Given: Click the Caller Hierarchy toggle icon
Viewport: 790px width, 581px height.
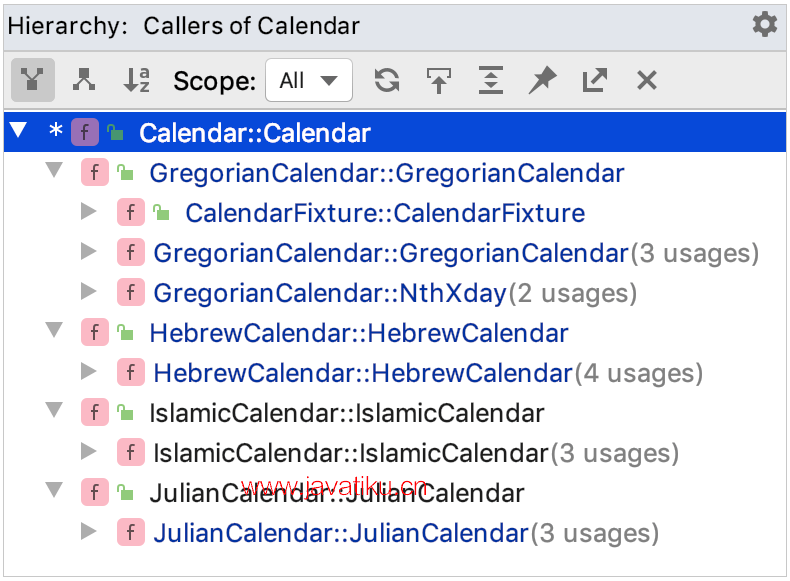Looking at the screenshot, I should 33,80.
